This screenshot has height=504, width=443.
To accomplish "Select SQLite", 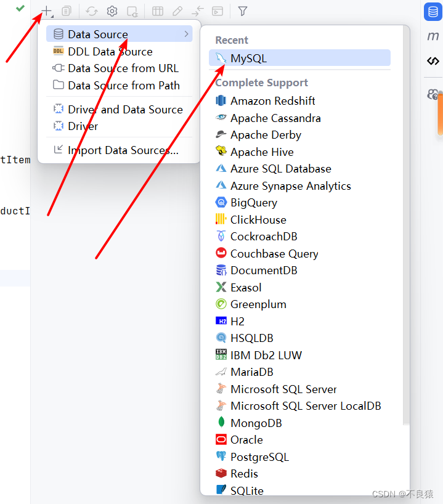I will [299, 490].
